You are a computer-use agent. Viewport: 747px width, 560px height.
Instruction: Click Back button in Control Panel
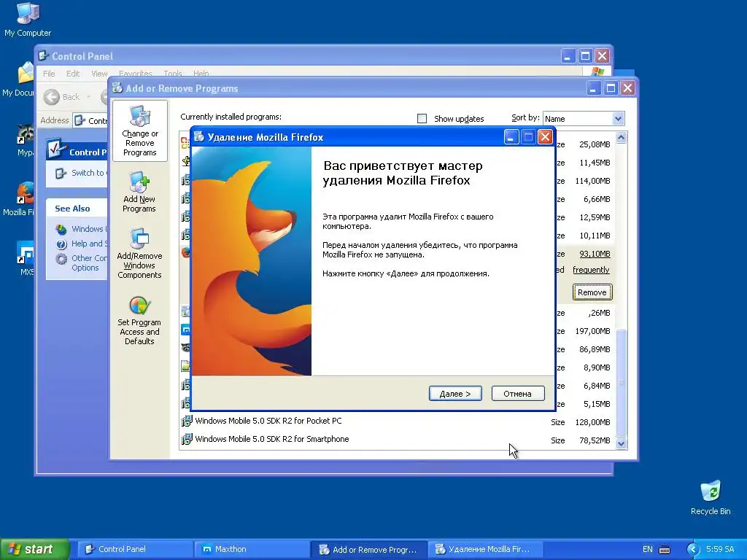(62, 97)
